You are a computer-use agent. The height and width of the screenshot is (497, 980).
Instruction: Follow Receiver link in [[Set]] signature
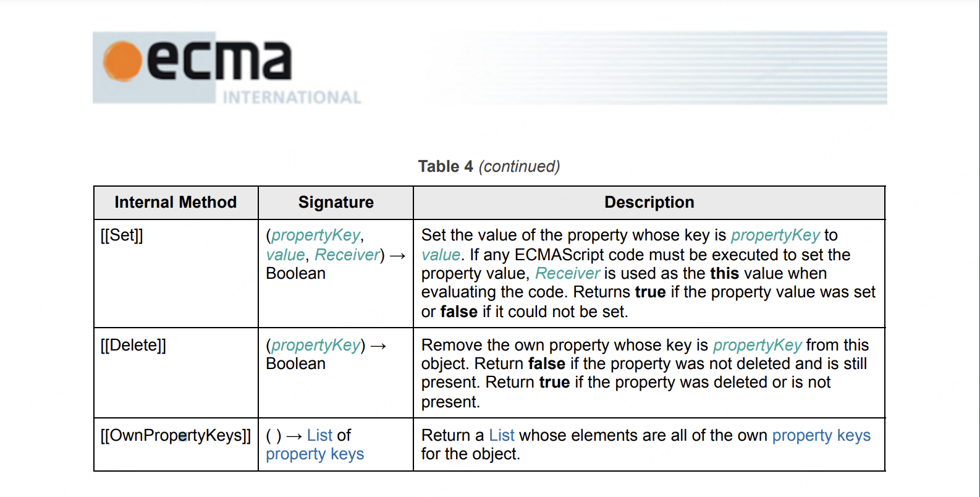(347, 255)
